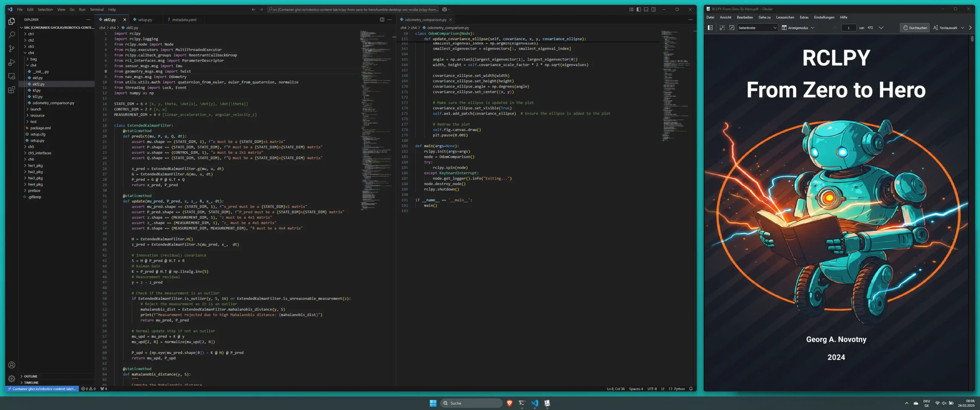Click the Okular page number input field
The height and width of the screenshot is (410, 980).
(849, 28)
